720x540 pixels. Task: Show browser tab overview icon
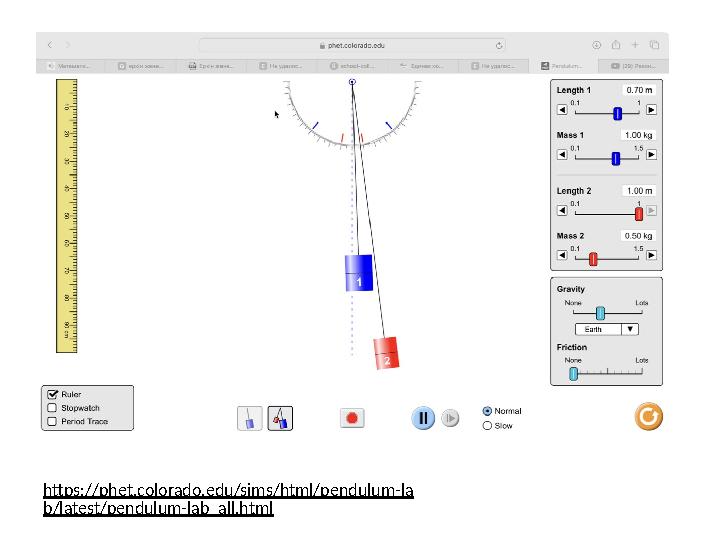(x=654, y=45)
